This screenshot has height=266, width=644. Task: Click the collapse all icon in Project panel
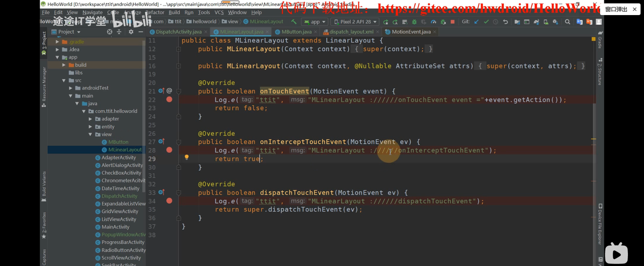[x=119, y=32]
